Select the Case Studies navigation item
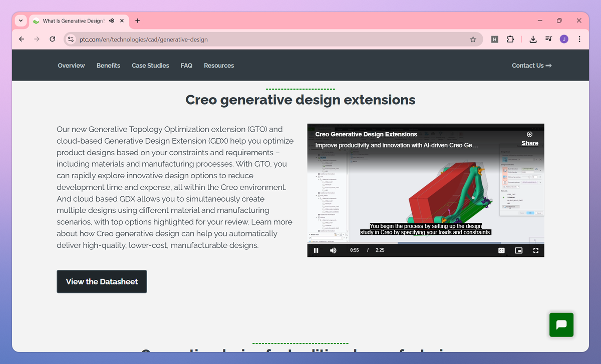Image resolution: width=601 pixels, height=364 pixels. click(x=150, y=65)
